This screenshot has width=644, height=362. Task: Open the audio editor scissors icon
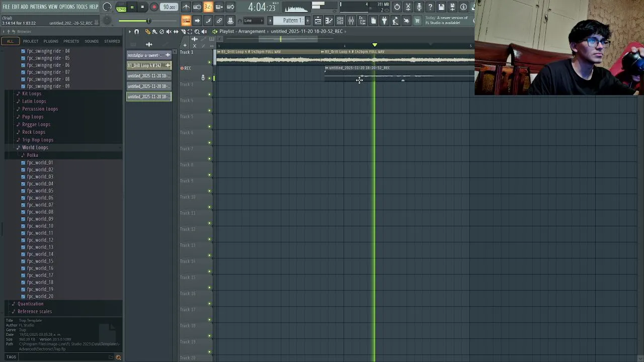408,7
